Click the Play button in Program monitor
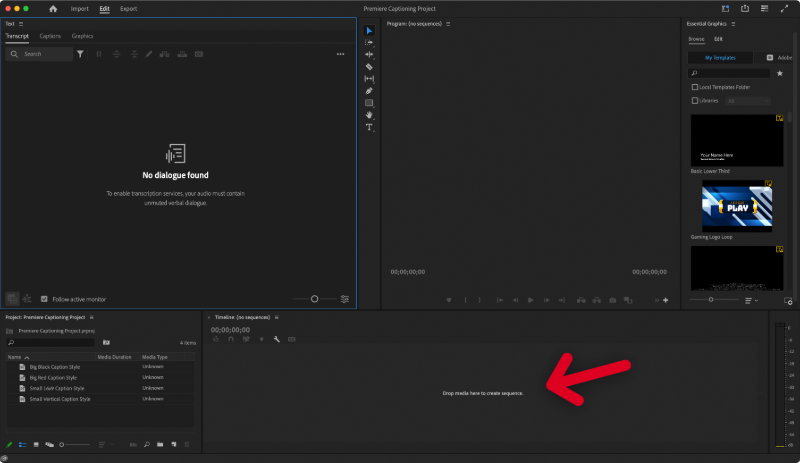Viewport: 800px width, 463px height. (x=531, y=300)
